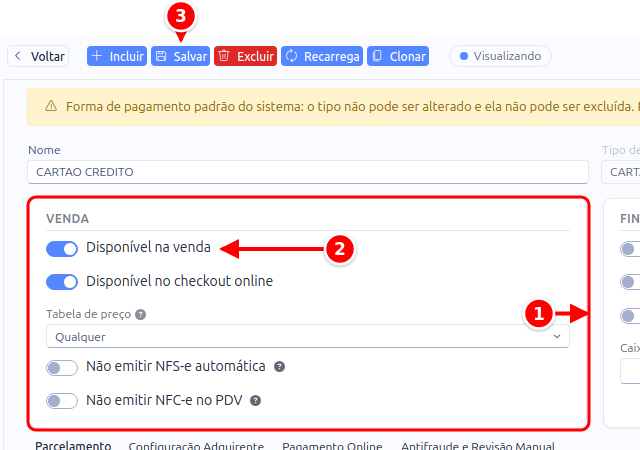Open the Pagamento Online tab
Image resolution: width=640 pixels, height=450 pixels.
point(332,446)
